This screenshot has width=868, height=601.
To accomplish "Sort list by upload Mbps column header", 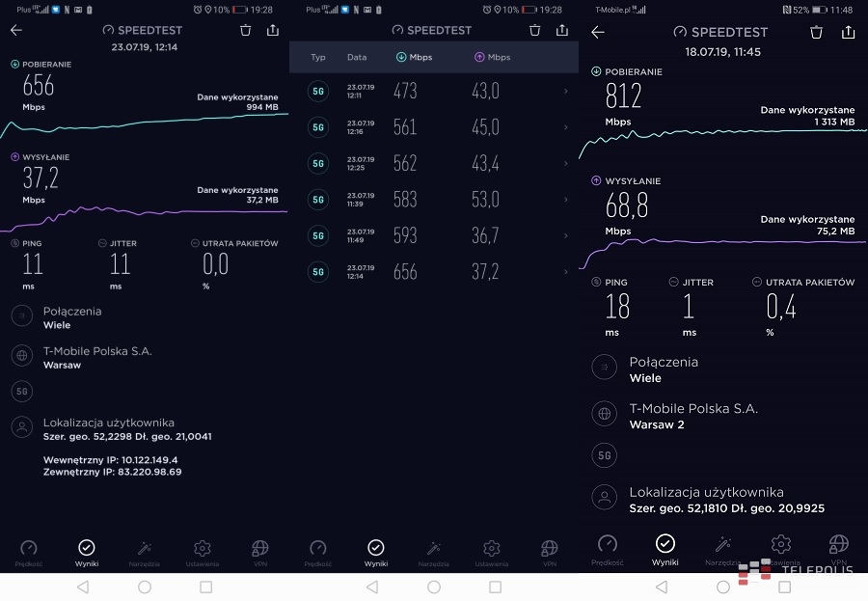I will (x=492, y=58).
